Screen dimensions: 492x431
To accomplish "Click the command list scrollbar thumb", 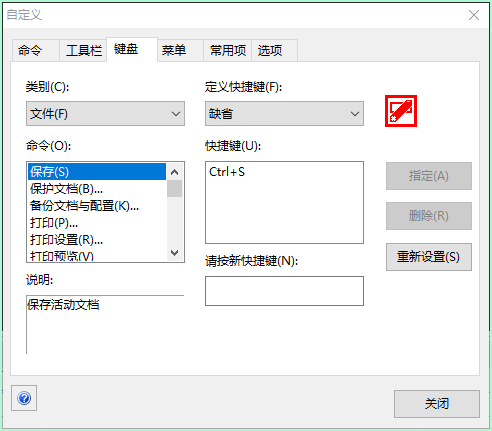I will coord(175,189).
